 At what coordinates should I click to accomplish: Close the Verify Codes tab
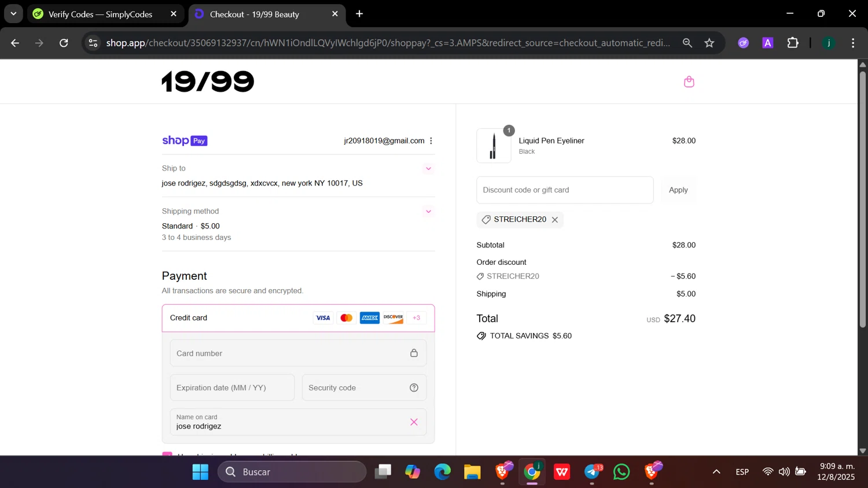[174, 14]
